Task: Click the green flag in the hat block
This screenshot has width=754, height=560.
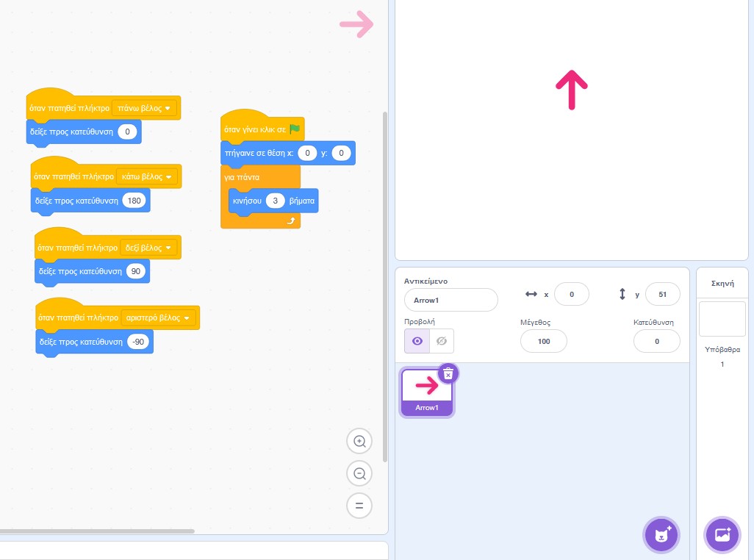Action: pyautogui.click(x=295, y=129)
